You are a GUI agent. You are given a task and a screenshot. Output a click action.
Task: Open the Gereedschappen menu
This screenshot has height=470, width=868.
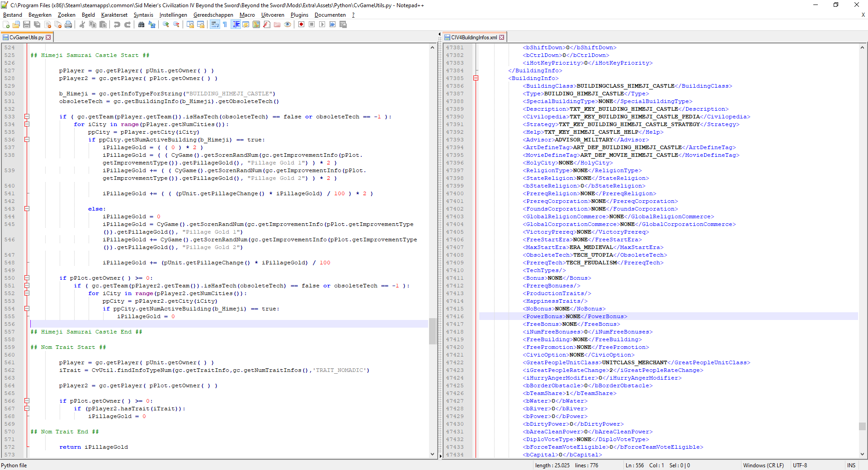pyautogui.click(x=213, y=15)
